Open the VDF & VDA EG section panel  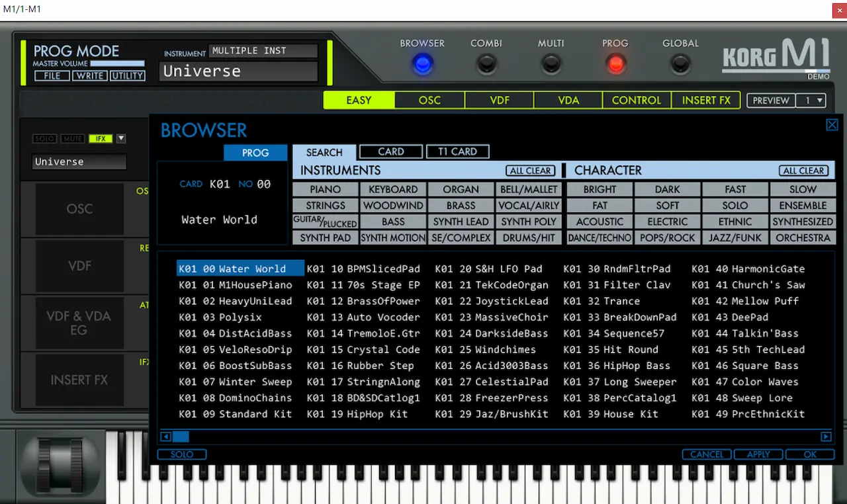[x=79, y=323]
